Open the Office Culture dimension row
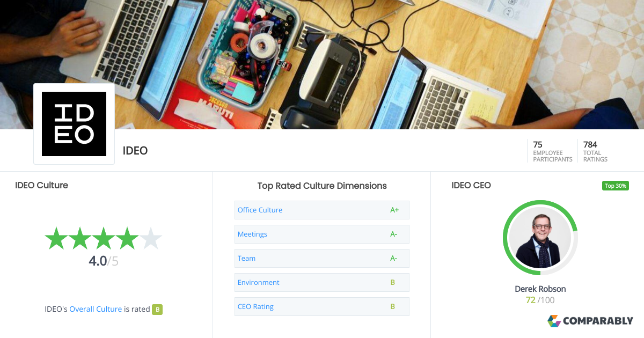Screen dimensions: 644x338 (322, 210)
